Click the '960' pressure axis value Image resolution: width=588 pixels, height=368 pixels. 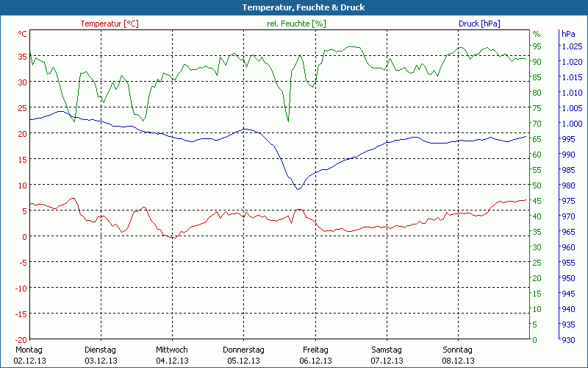(568, 247)
